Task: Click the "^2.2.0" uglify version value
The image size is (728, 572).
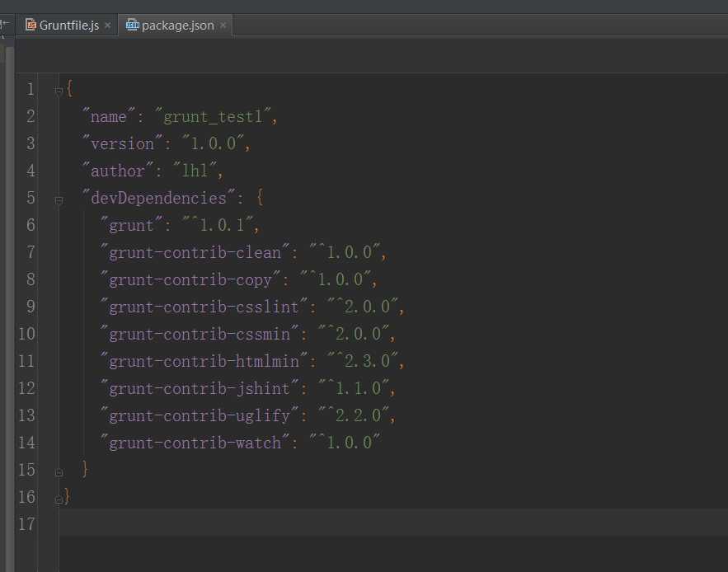Action: [354, 415]
